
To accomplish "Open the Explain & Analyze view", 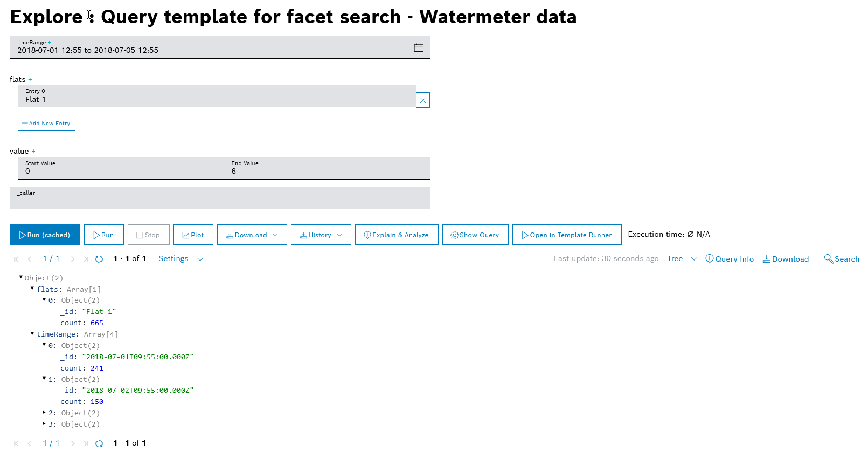I will [x=397, y=235].
